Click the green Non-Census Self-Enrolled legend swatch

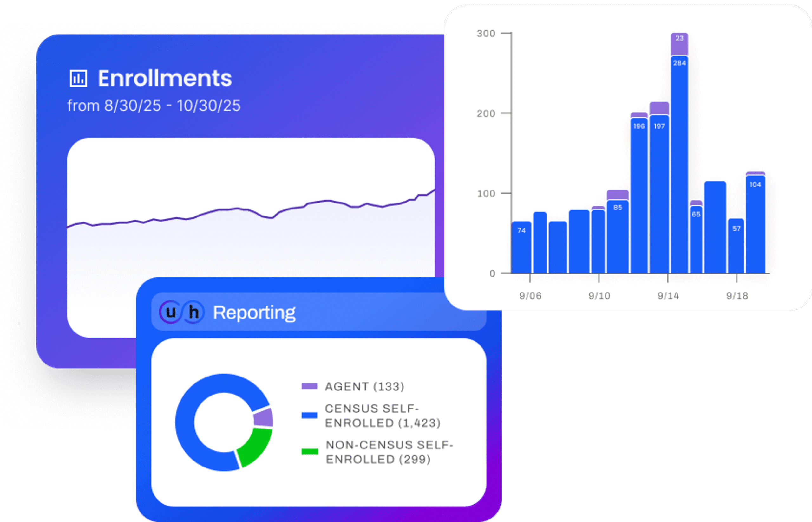[310, 452]
